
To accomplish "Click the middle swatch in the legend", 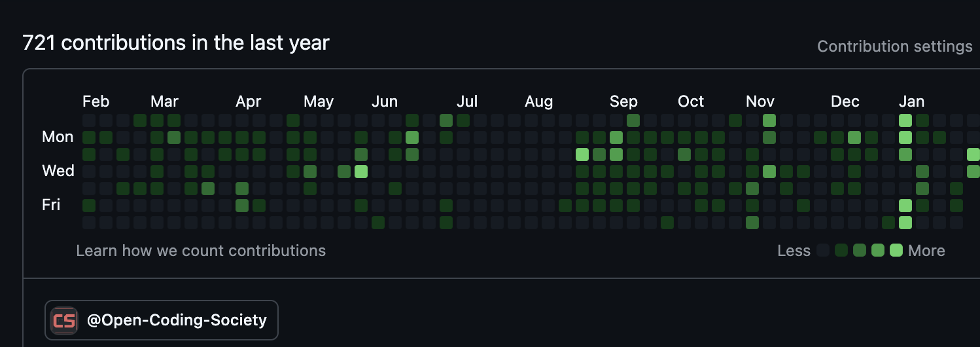I will click(860, 250).
